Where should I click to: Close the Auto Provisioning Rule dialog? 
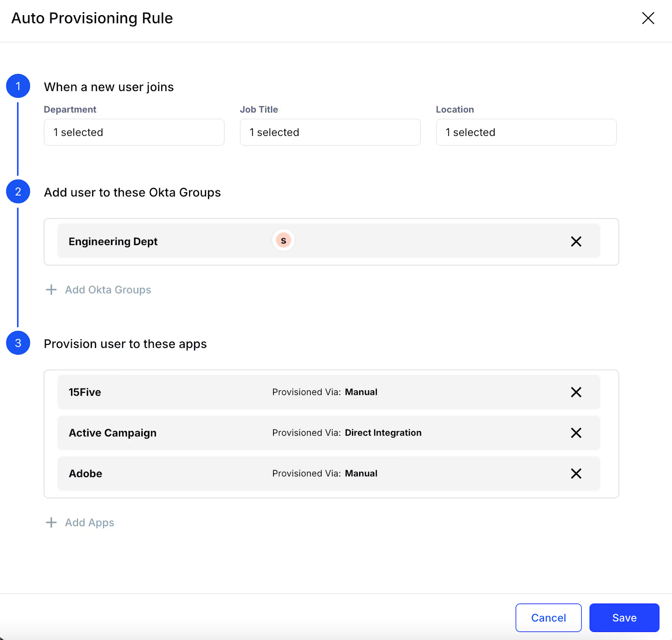tap(648, 18)
